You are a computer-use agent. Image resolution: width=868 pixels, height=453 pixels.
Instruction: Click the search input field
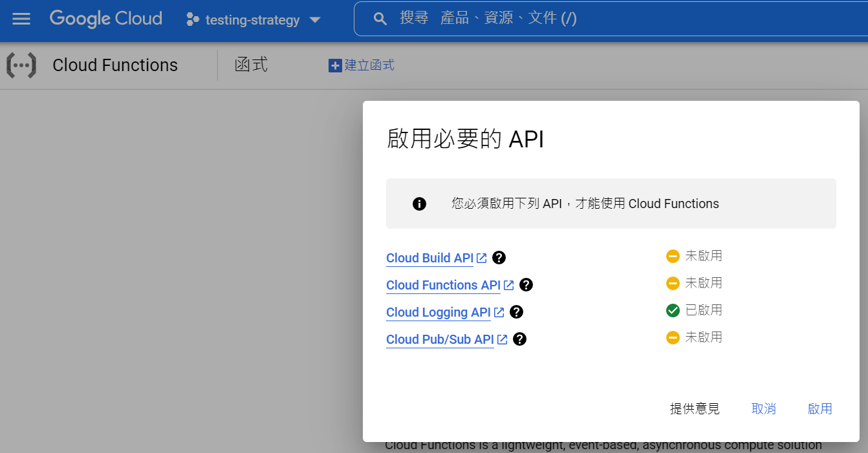click(517, 19)
